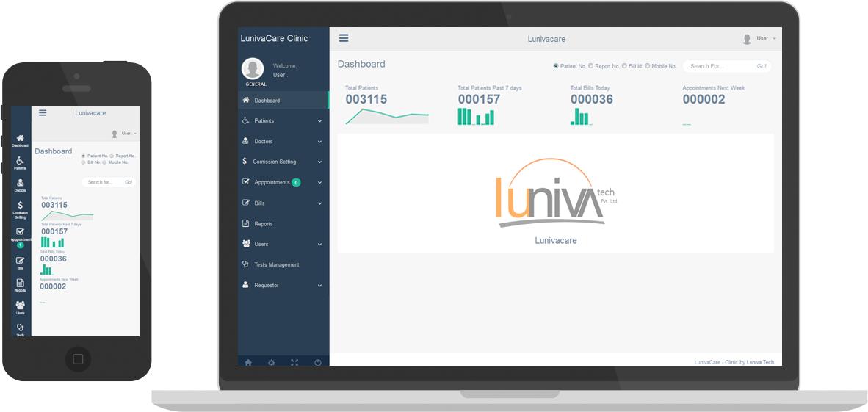The height and width of the screenshot is (412, 868).
Task: Select Patient No. radio on phone
Action: click(84, 156)
